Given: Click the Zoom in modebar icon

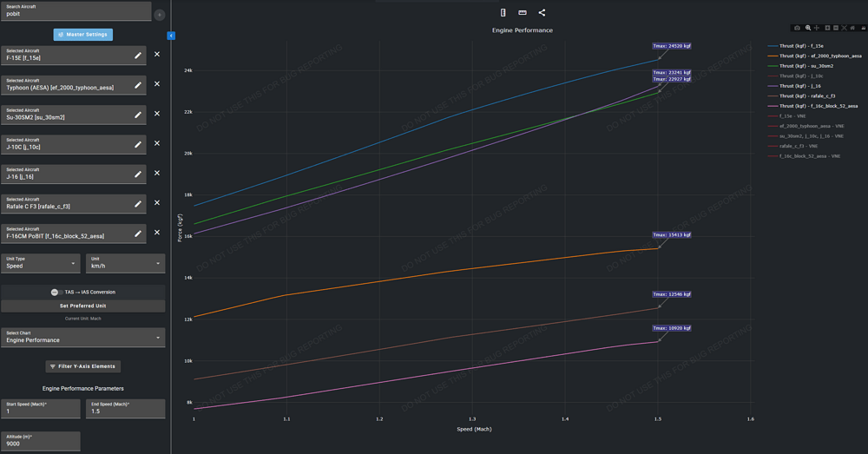Looking at the screenshot, I should coord(827,28).
